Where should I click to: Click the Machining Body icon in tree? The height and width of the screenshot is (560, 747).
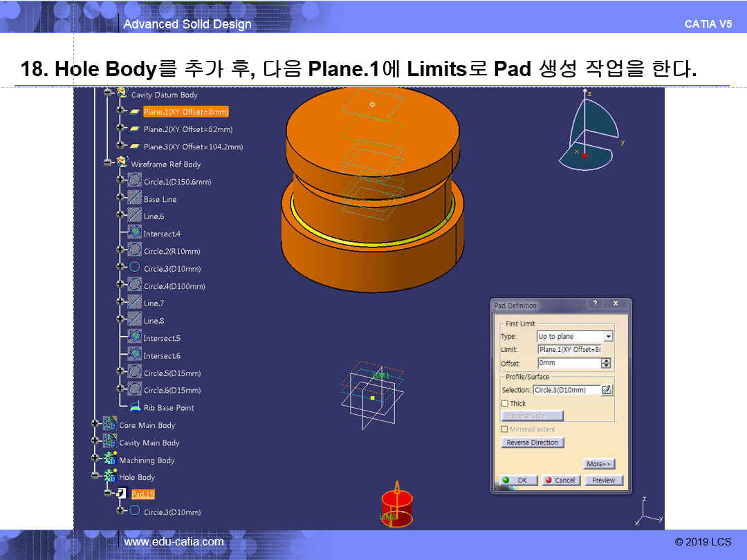(x=109, y=460)
